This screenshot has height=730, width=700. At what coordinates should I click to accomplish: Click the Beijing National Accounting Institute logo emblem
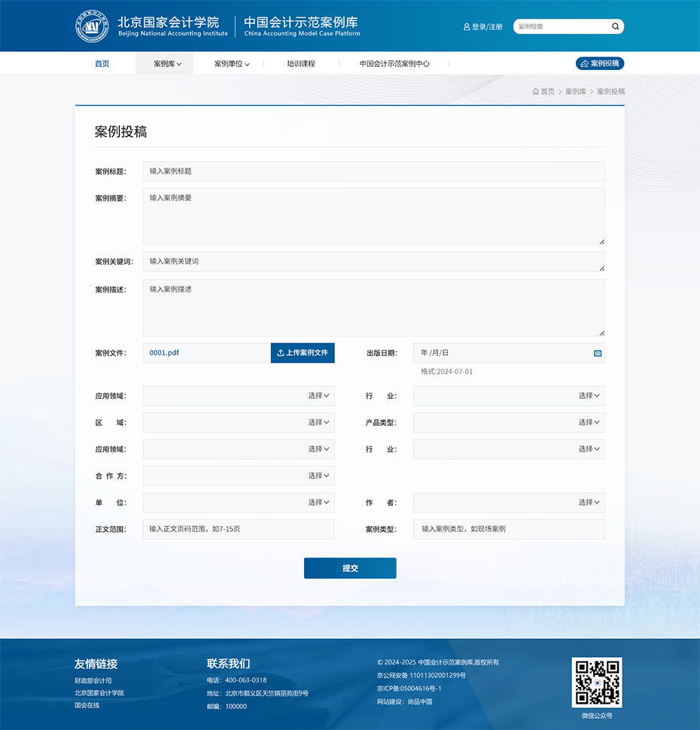[92, 26]
